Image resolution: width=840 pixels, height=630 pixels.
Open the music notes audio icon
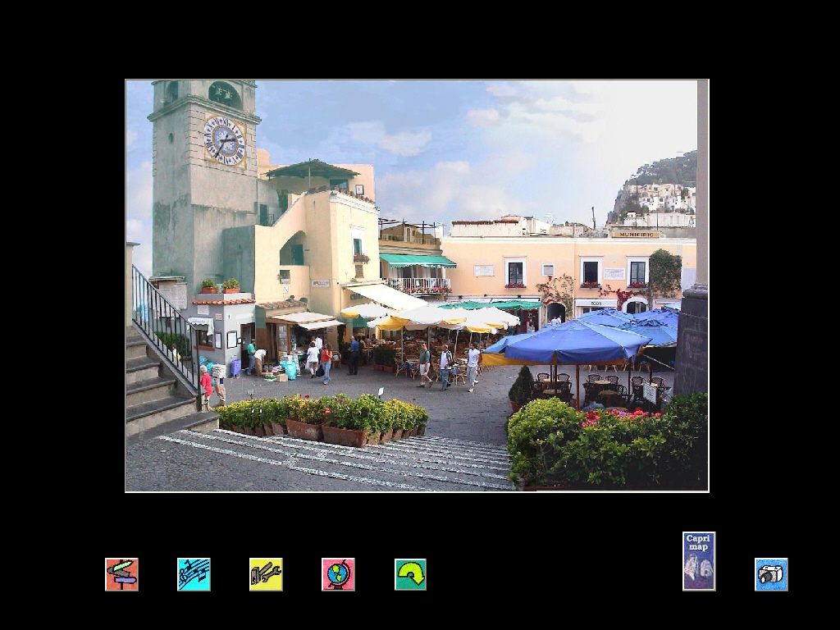pyautogui.click(x=193, y=575)
